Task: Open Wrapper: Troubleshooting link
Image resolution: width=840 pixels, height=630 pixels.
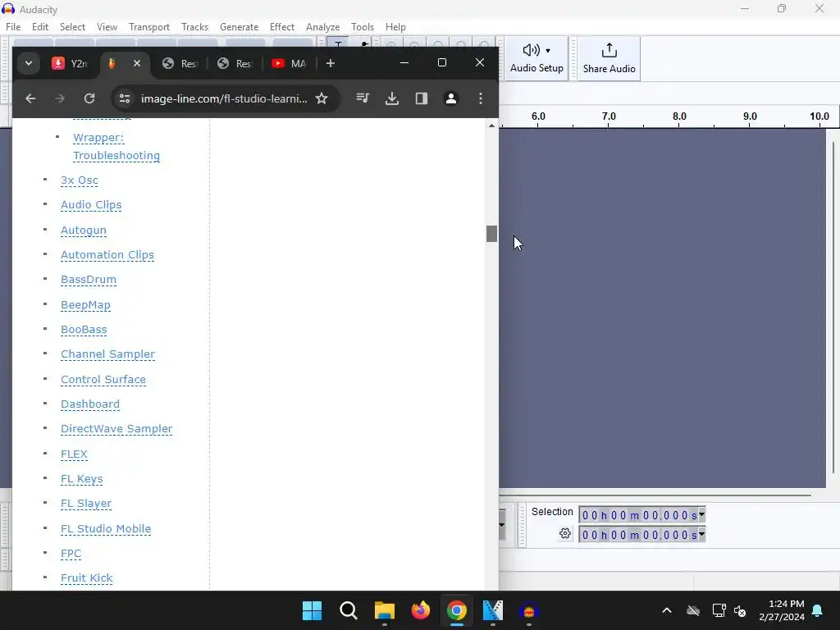Action: 116,146
